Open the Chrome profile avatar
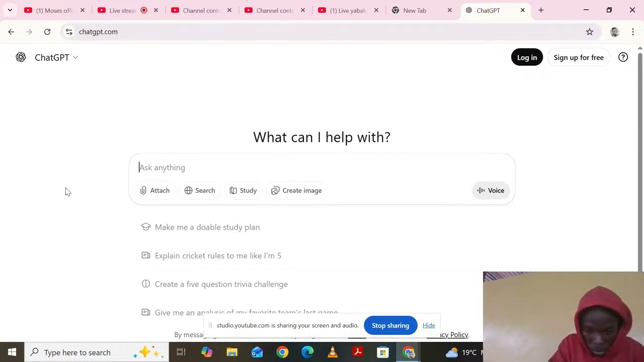 tap(614, 32)
